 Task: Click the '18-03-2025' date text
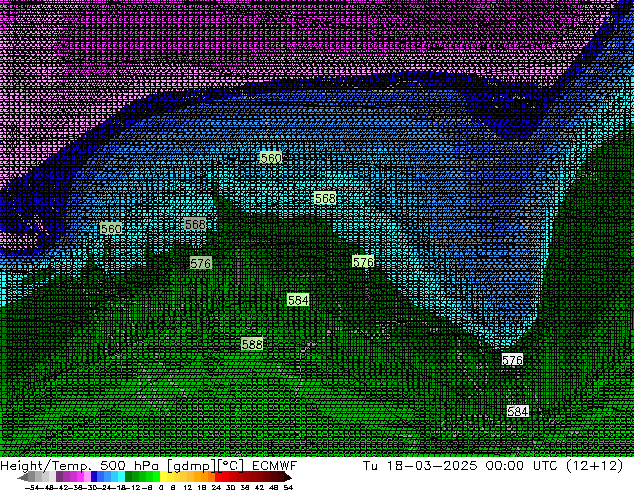tap(432, 466)
